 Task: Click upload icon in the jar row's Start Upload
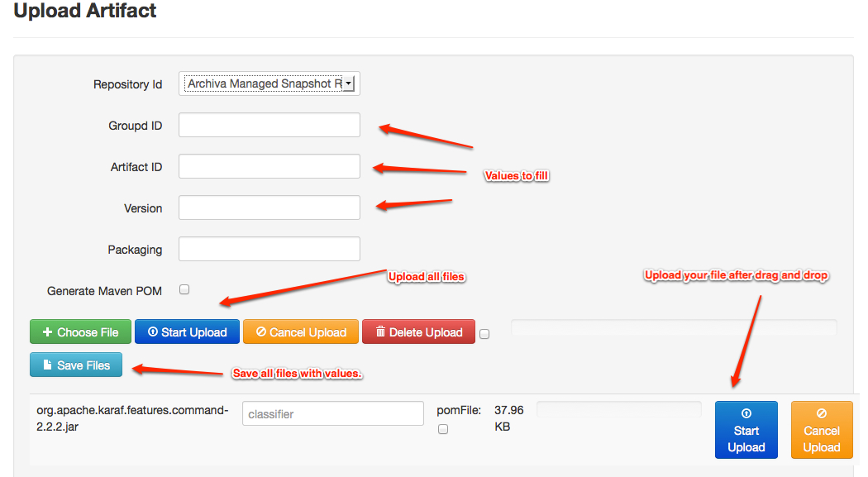[x=746, y=413]
